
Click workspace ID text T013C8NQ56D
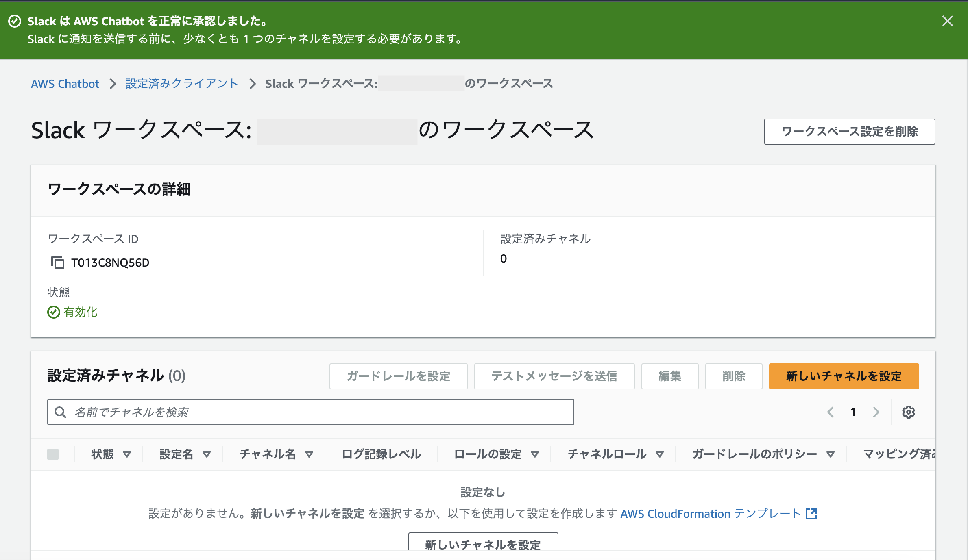click(x=110, y=263)
